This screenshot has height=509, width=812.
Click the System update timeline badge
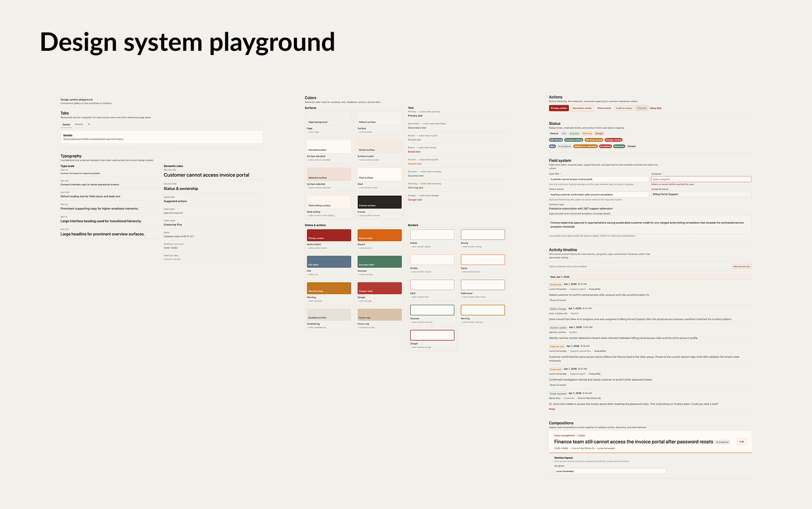tap(558, 328)
